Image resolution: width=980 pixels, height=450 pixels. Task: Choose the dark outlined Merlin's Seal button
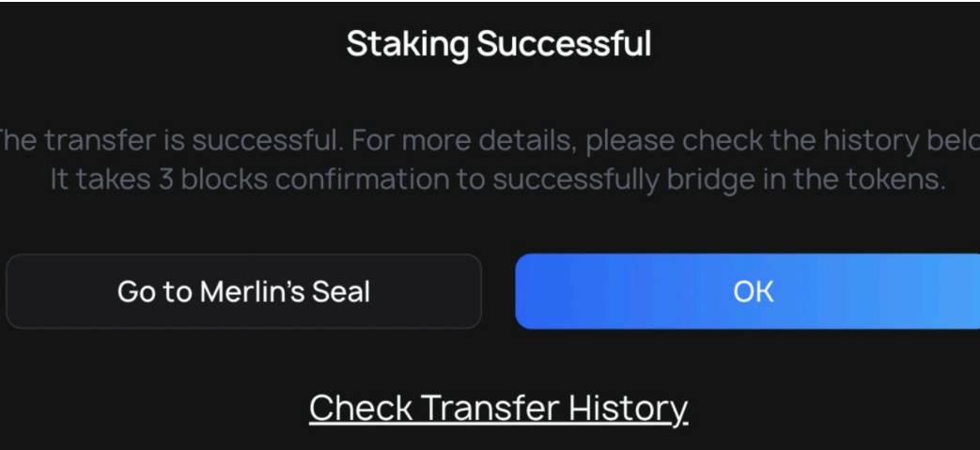click(x=243, y=291)
